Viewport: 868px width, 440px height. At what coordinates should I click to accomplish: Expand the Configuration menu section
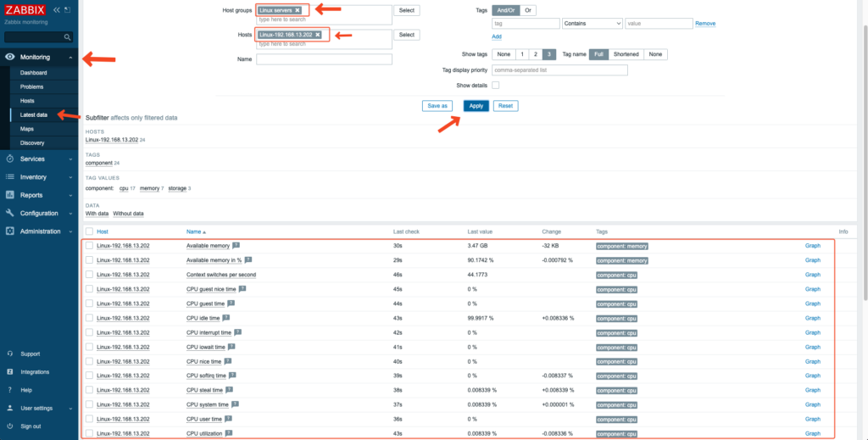coord(71,214)
